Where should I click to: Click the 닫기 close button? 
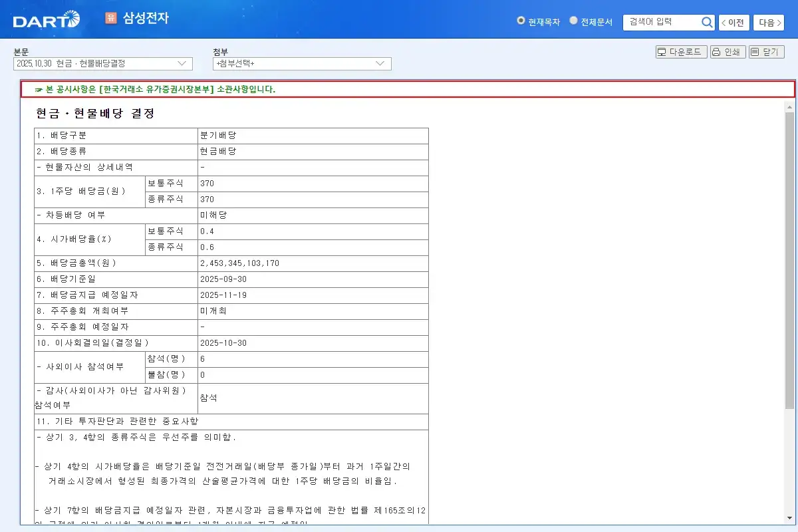pyautogui.click(x=767, y=52)
